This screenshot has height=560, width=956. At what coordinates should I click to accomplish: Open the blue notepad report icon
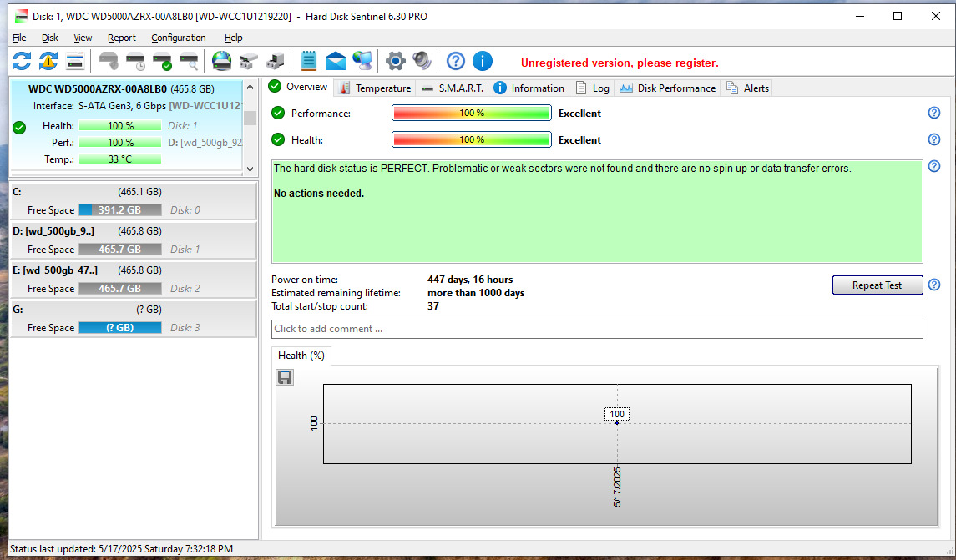tap(308, 61)
